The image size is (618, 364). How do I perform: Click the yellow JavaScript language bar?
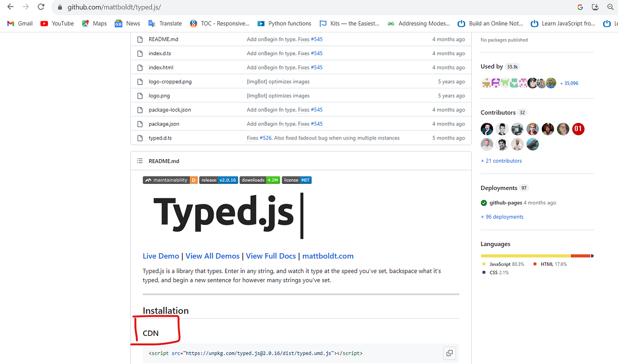525,255
